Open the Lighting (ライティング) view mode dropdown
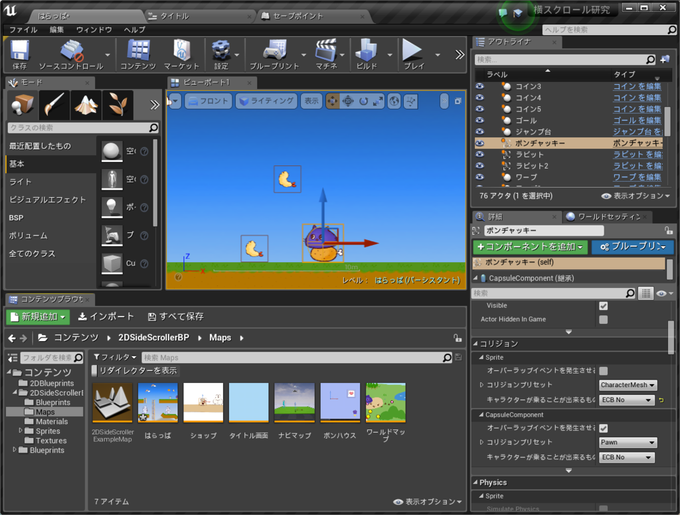Image resolution: width=680 pixels, height=515 pixels. [x=266, y=101]
